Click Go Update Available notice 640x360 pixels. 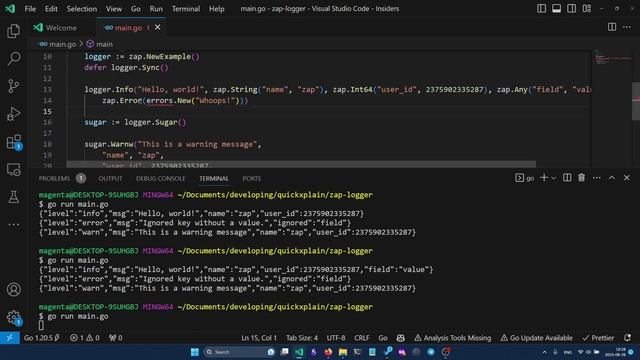pos(536,338)
